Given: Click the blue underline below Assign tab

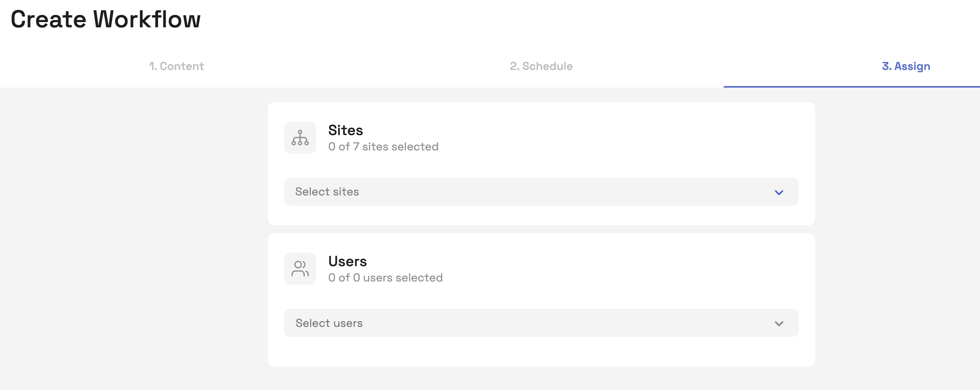Looking at the screenshot, I should coord(851,86).
